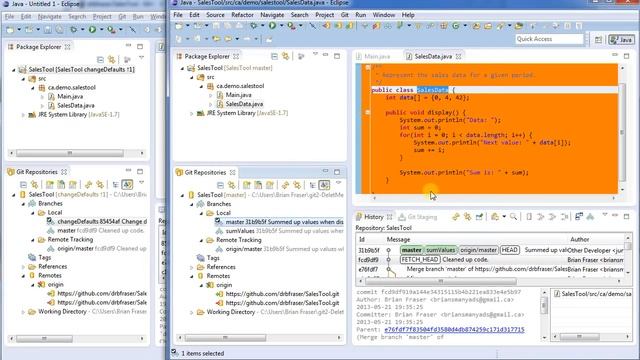Click Create new Git Repository icon in front Git Repositories
Viewport: 640px width, 360px height.
tap(270, 185)
